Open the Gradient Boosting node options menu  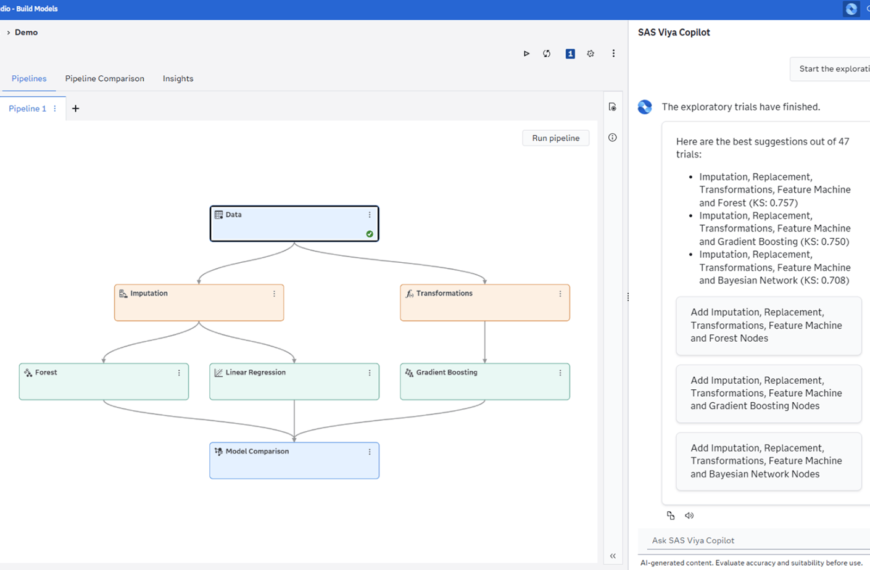[x=560, y=372]
